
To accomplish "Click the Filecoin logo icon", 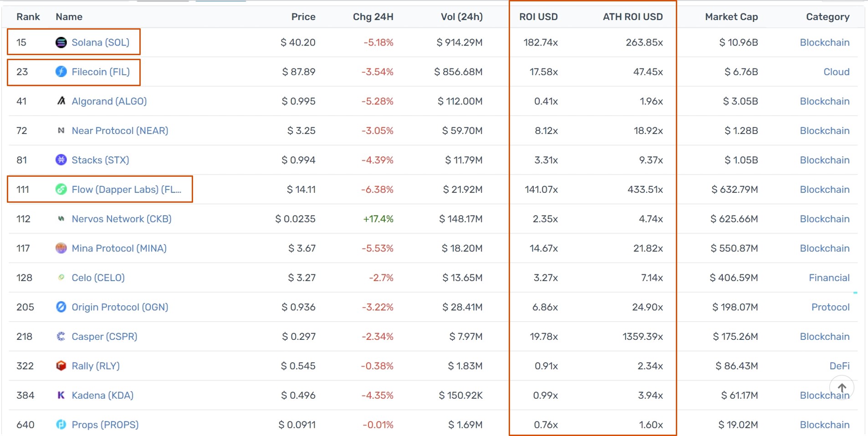I will [61, 72].
